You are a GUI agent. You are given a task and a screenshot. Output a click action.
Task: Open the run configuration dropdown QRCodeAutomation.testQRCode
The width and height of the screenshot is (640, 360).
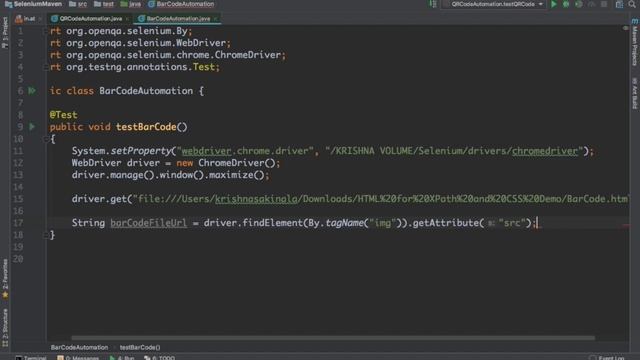494,4
